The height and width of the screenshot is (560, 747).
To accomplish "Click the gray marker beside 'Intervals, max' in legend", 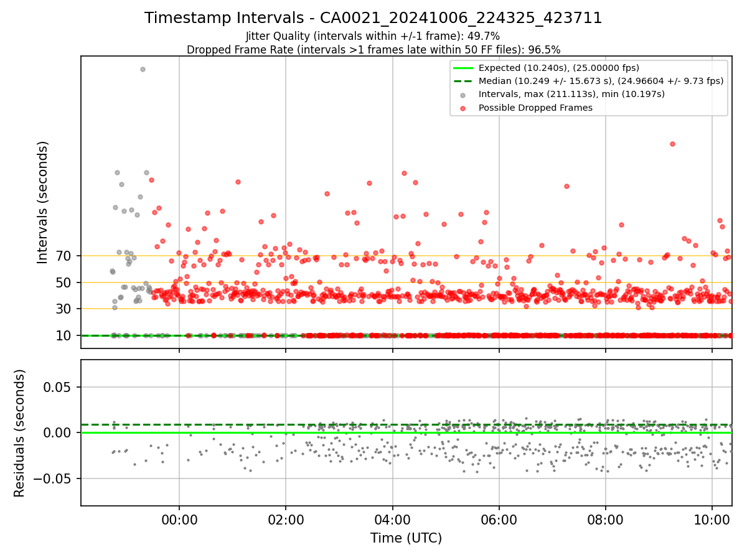I will (463, 95).
